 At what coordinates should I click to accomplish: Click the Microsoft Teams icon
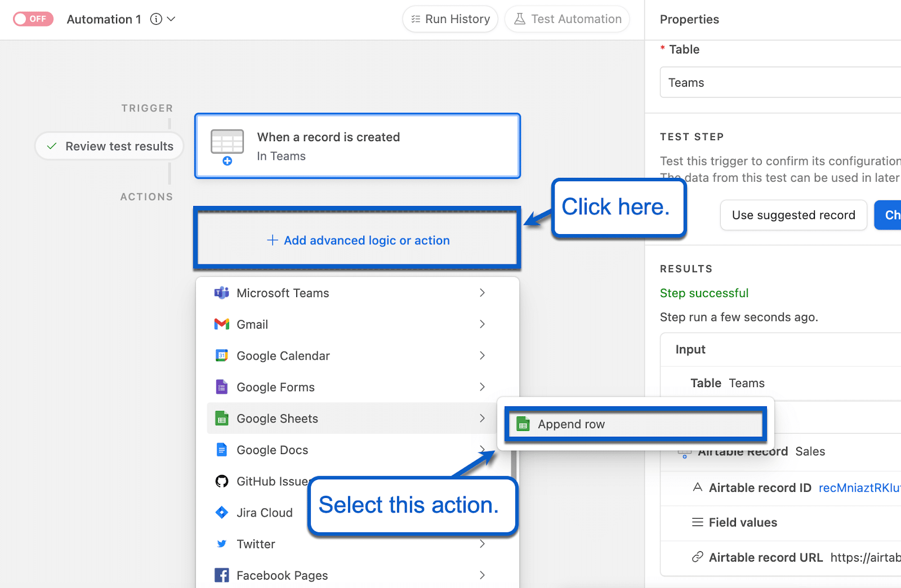(222, 293)
